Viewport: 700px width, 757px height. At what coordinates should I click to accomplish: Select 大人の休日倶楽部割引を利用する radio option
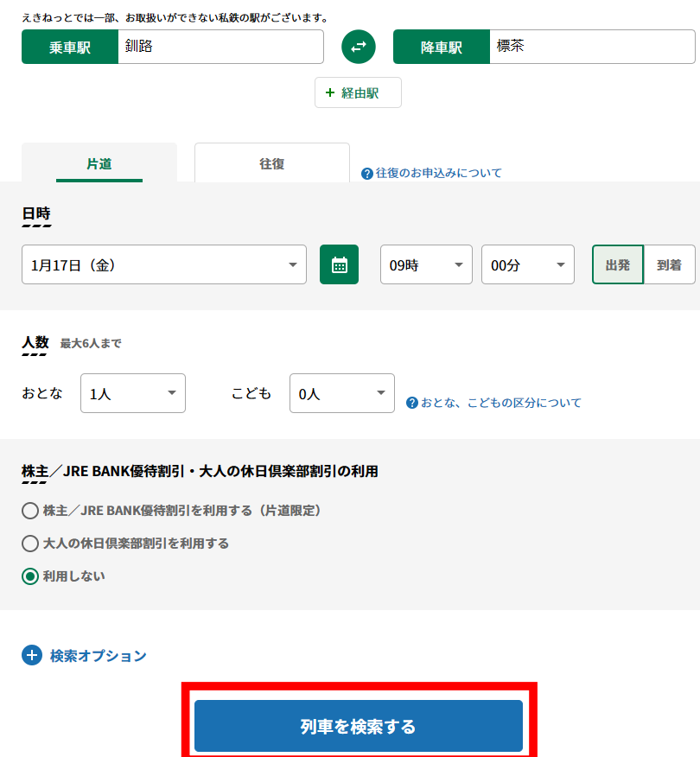point(30,544)
